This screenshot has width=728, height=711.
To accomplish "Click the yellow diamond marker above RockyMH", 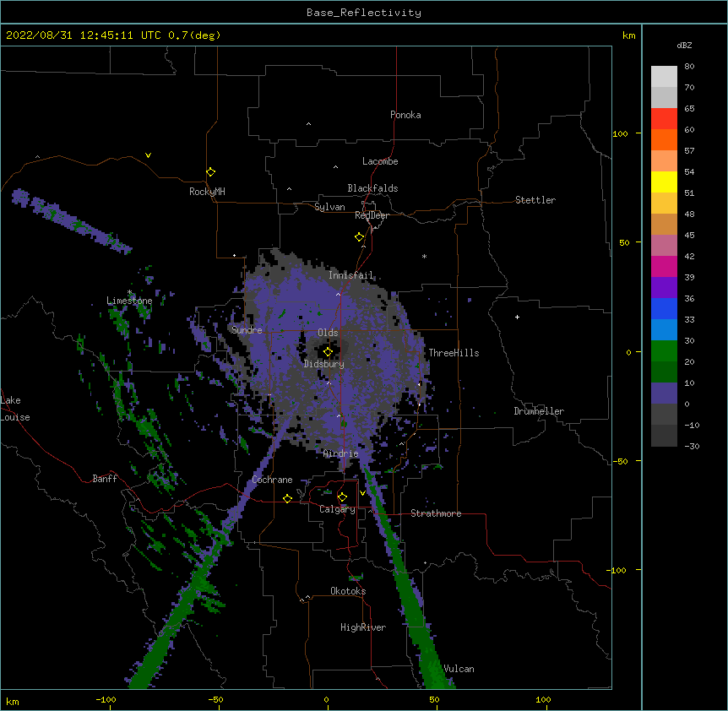I will coord(211,172).
